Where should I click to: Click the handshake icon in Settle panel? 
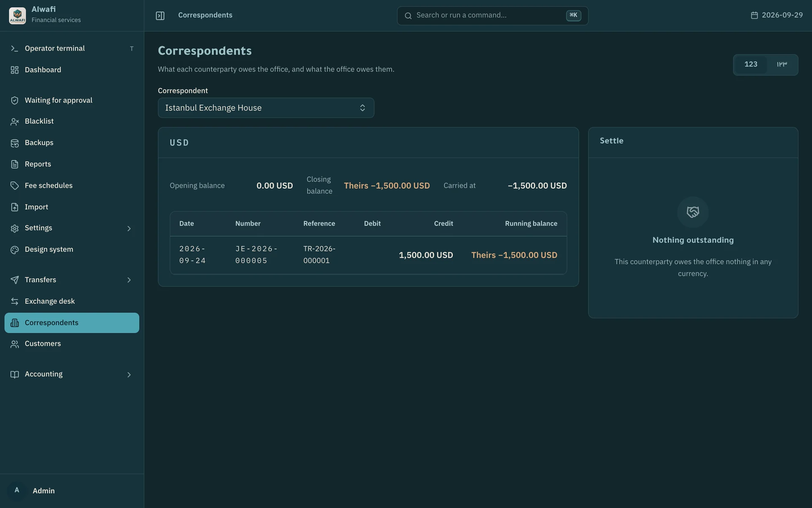[x=693, y=212]
